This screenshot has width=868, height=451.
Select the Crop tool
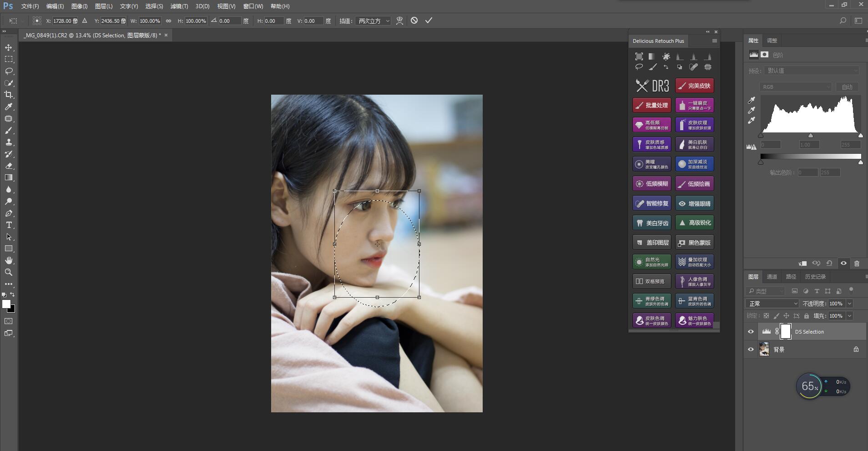[9, 95]
